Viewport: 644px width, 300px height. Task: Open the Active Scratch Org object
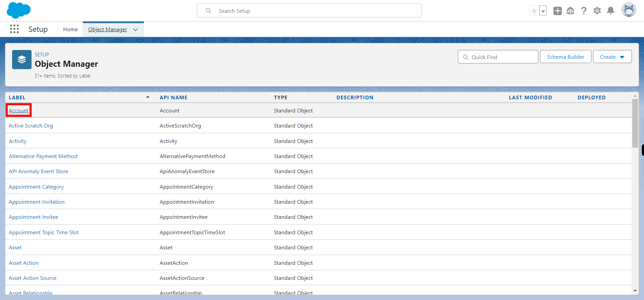pyautogui.click(x=31, y=126)
